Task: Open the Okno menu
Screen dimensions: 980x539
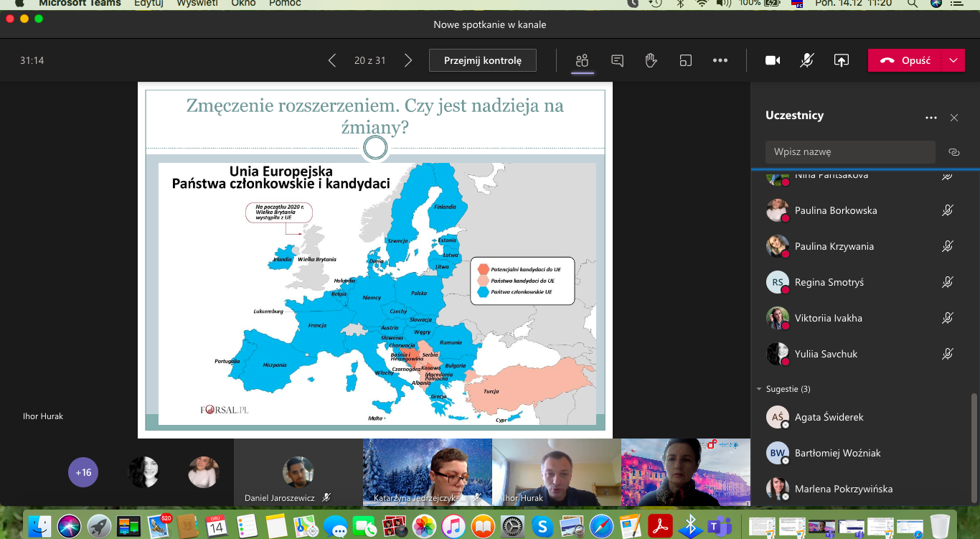Action: pyautogui.click(x=243, y=4)
